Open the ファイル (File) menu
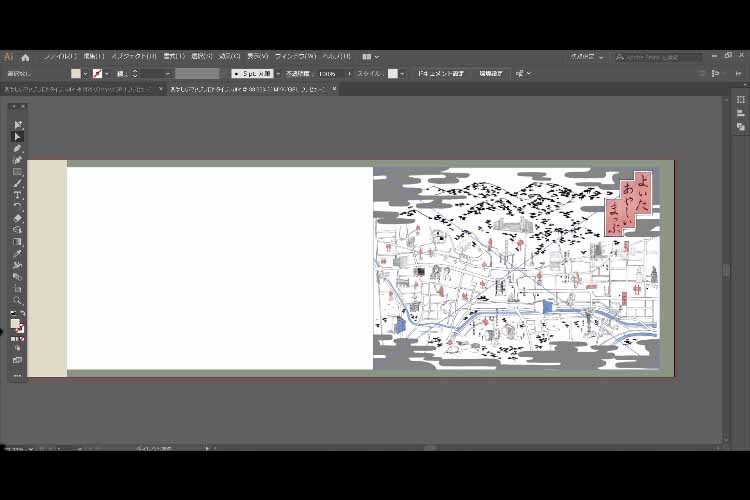Viewport: 750px width, 500px height. coord(60,57)
